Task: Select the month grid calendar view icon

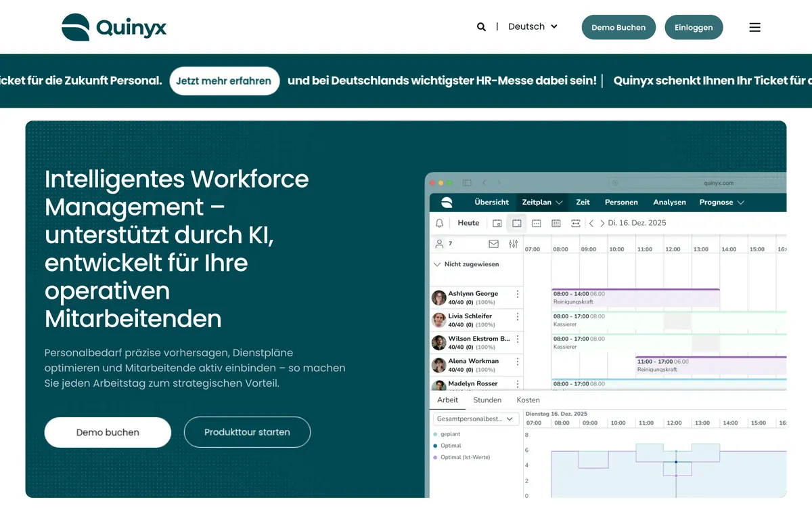Action: (556, 223)
